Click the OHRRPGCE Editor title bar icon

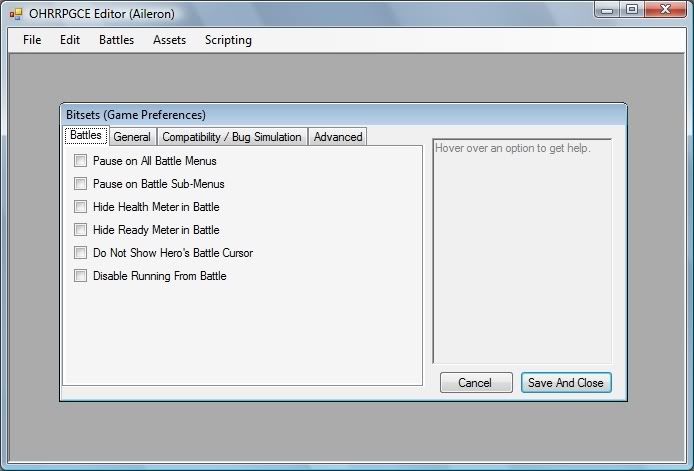click(16, 14)
